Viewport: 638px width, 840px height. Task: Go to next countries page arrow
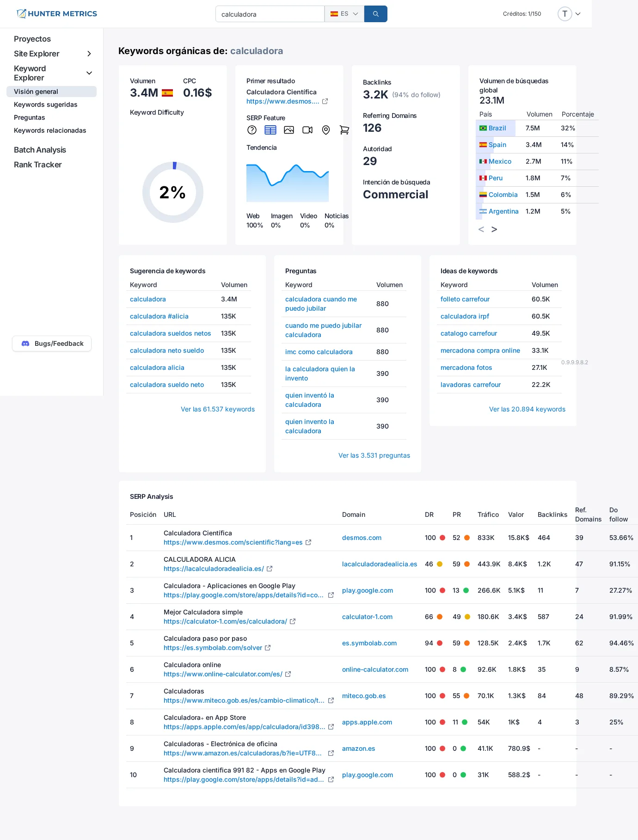pyautogui.click(x=494, y=229)
